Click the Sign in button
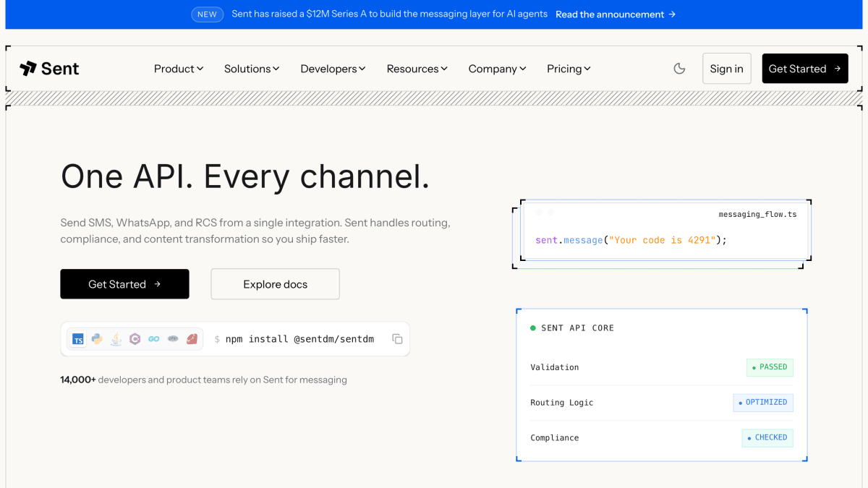Image resolution: width=868 pixels, height=488 pixels. [727, 69]
